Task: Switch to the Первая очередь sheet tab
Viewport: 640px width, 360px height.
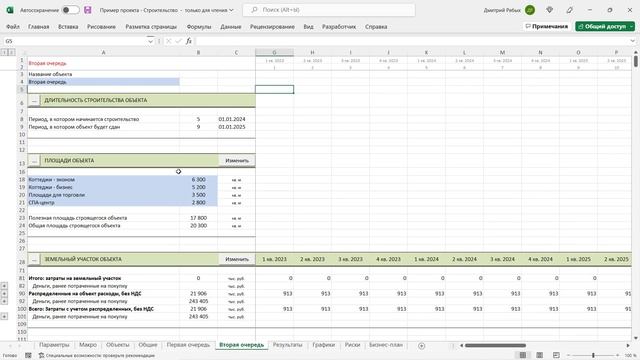Action: click(x=188, y=345)
